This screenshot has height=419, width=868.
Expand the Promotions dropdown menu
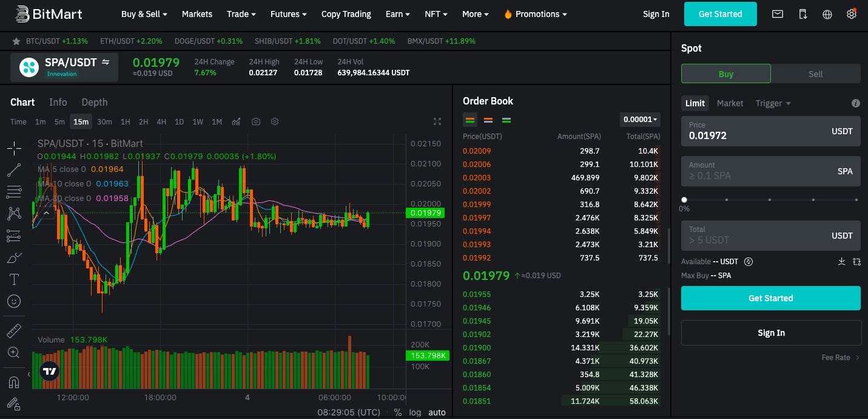coord(536,14)
